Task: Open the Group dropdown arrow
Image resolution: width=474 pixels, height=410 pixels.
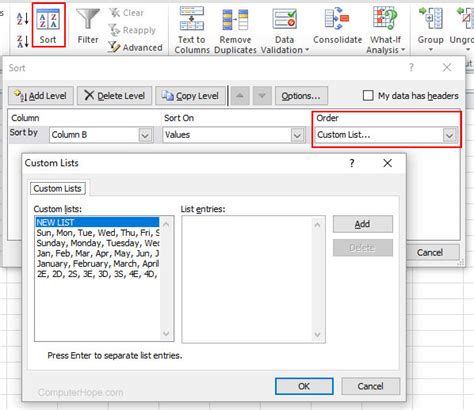Action: coord(431,50)
